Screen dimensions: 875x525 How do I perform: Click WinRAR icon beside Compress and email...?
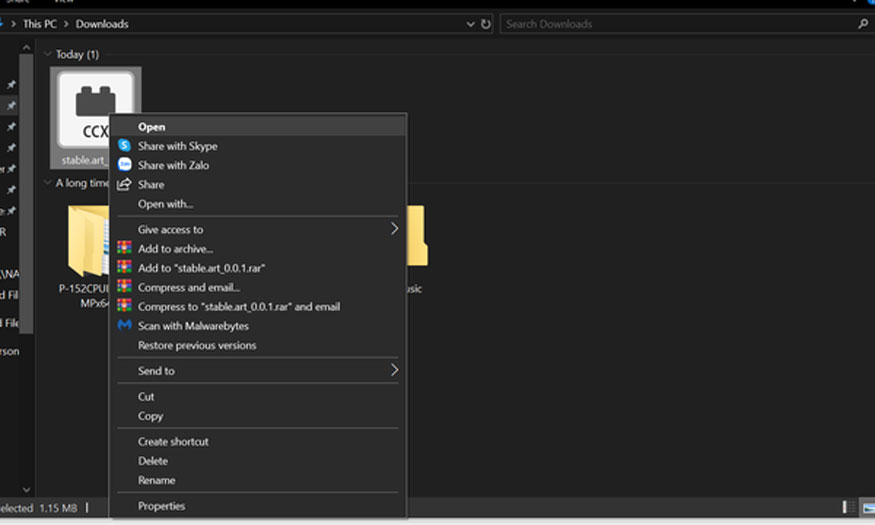(x=124, y=286)
